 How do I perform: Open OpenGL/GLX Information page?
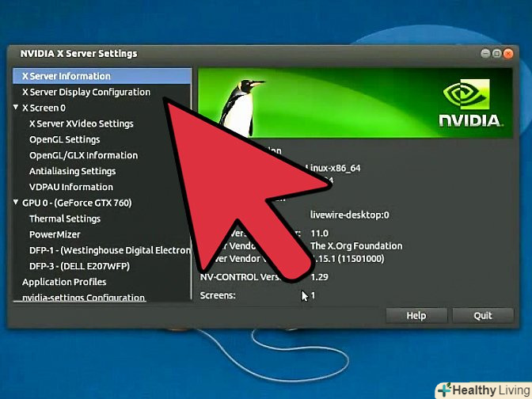point(83,155)
